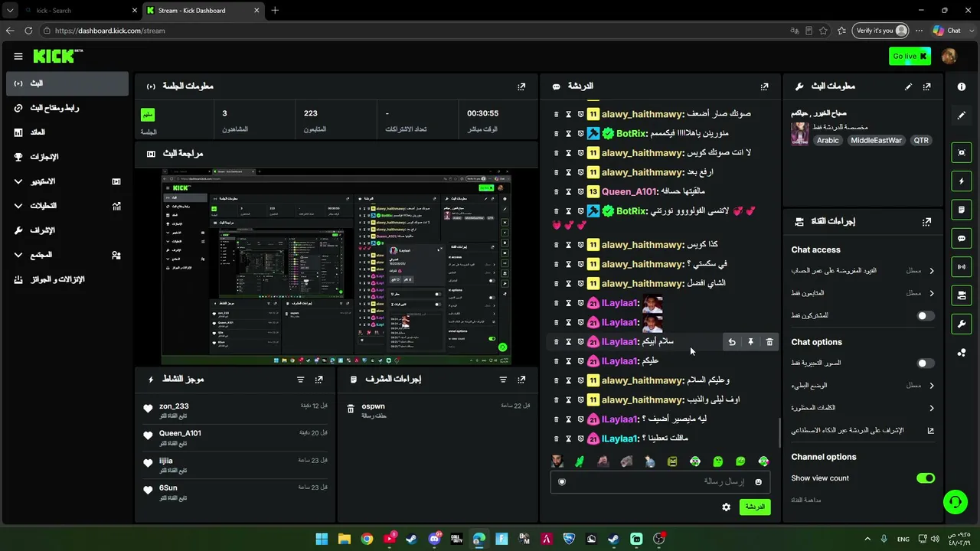Viewport: 980px width, 551px height.
Task: Pin the hovered سلام أبيكم message
Action: point(750,342)
